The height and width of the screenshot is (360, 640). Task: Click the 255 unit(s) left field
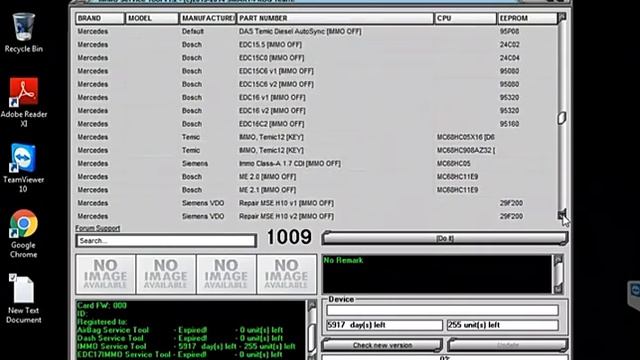click(502, 325)
